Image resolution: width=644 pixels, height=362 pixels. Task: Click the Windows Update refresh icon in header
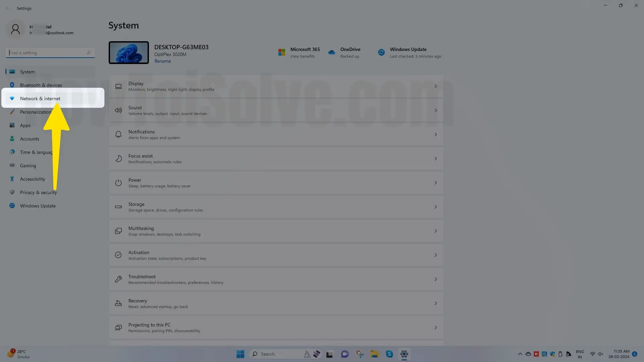381,52
